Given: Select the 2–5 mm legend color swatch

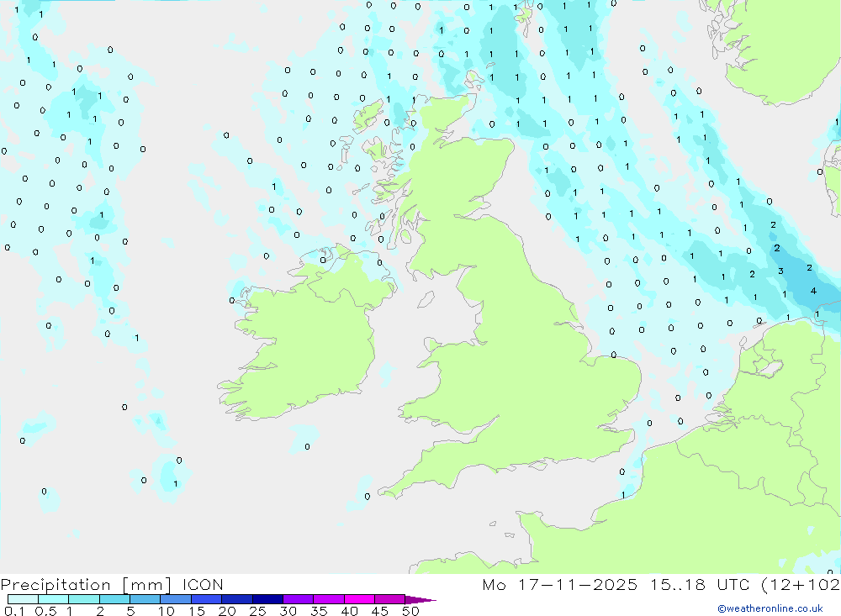Looking at the screenshot, I should (x=114, y=599).
